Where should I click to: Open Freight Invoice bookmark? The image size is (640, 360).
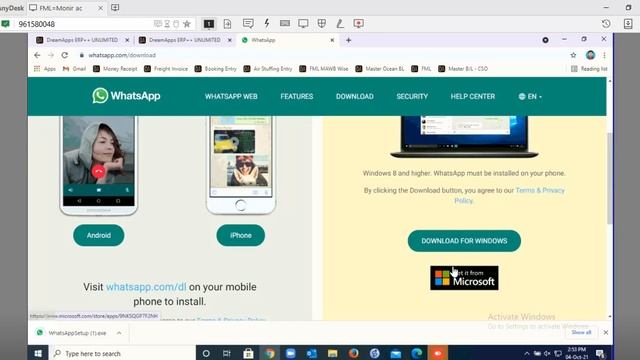point(166,69)
